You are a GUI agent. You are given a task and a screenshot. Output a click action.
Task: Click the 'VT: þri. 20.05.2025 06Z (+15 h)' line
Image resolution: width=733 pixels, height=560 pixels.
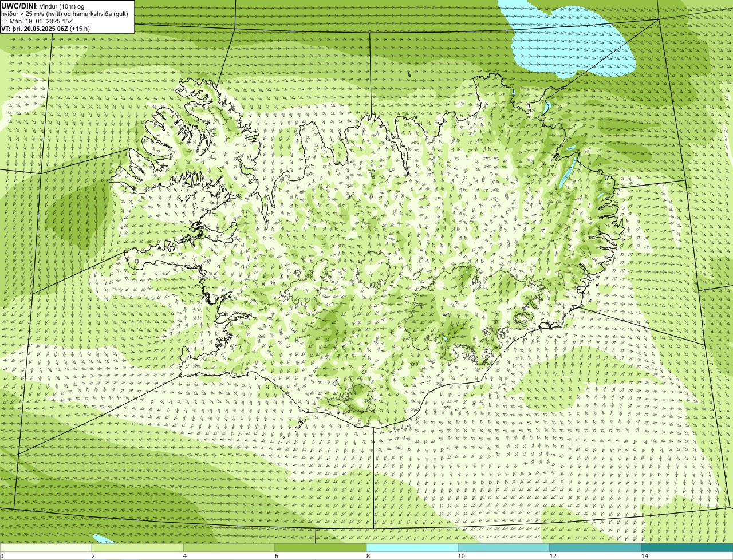point(45,28)
